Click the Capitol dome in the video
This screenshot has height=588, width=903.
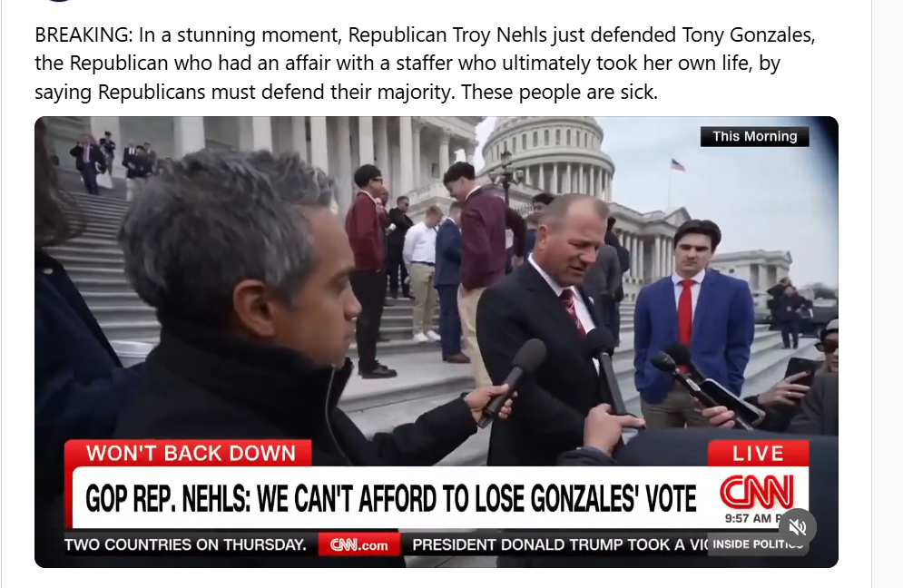pos(547,157)
